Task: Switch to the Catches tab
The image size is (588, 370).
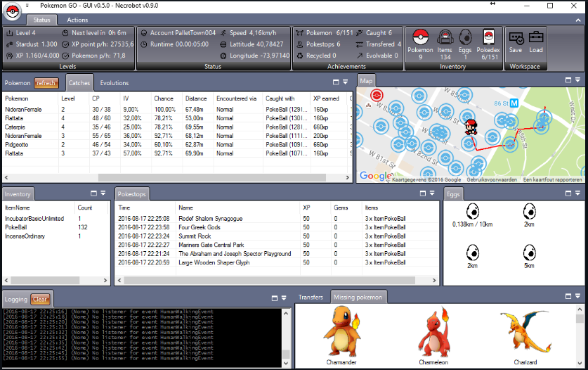Action: 79,82
